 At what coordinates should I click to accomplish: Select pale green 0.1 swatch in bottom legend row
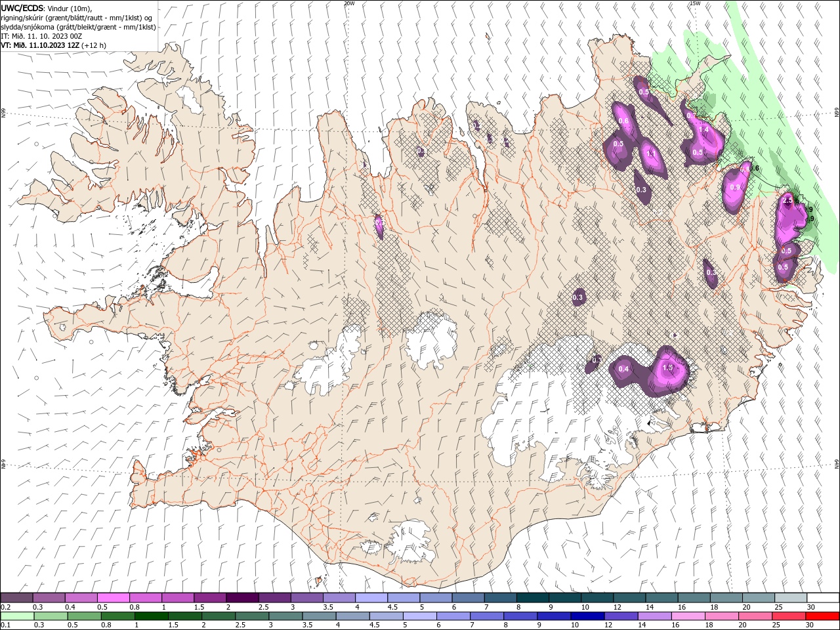(17, 616)
